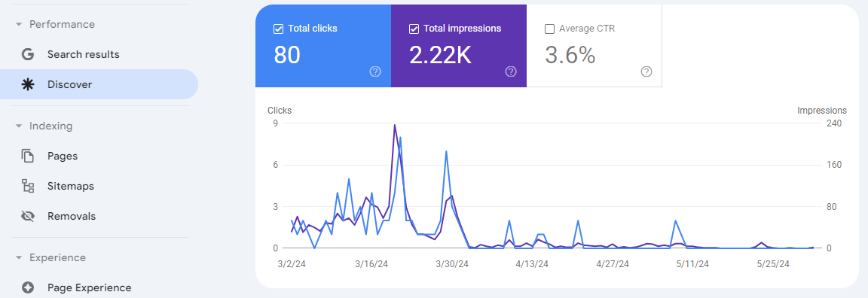Image resolution: width=868 pixels, height=298 pixels.
Task: Click the 4/13/24 date label on chart
Action: pyautogui.click(x=532, y=263)
